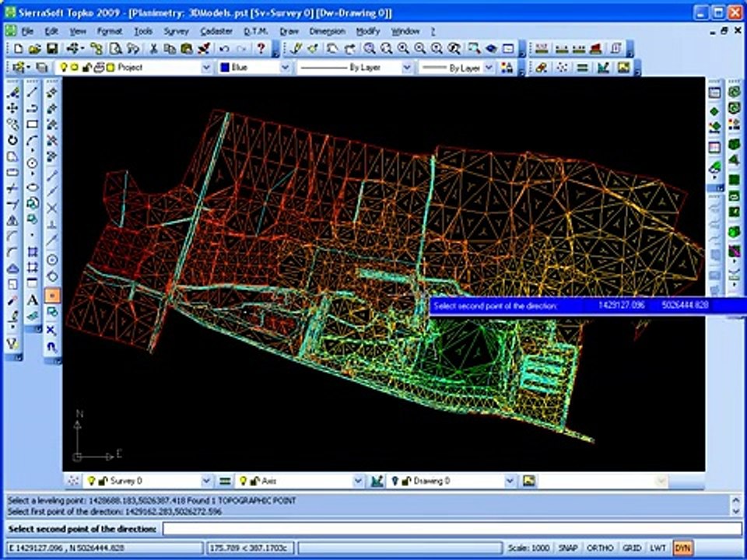The image size is (747, 560).
Task: Select the Trim tool scissors in left toolbar
Action: (x=13, y=188)
